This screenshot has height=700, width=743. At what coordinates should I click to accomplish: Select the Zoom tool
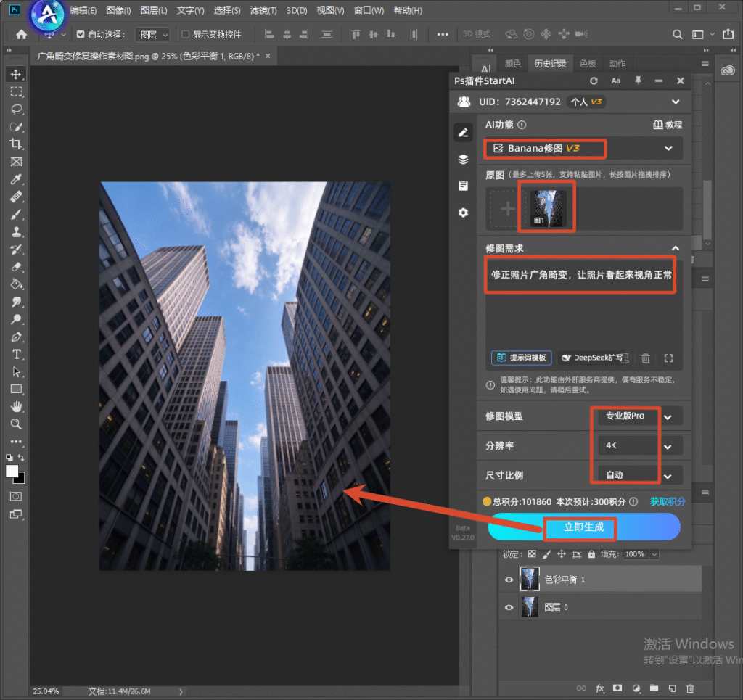coord(16,424)
